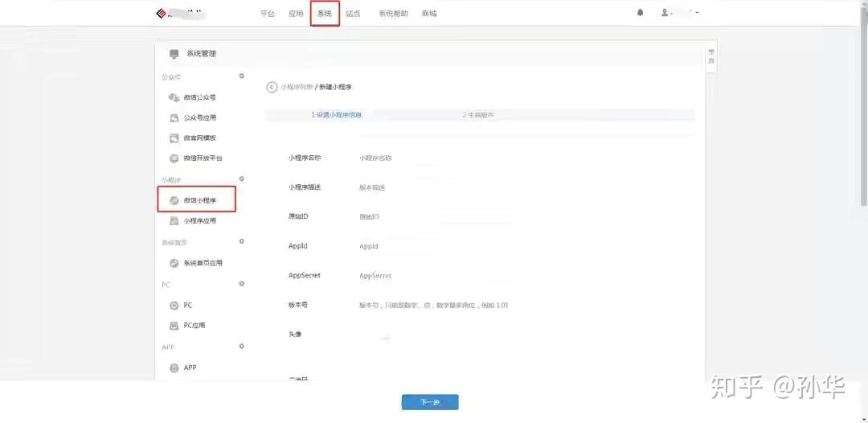Open 微信公众号 sidebar entry

200,97
